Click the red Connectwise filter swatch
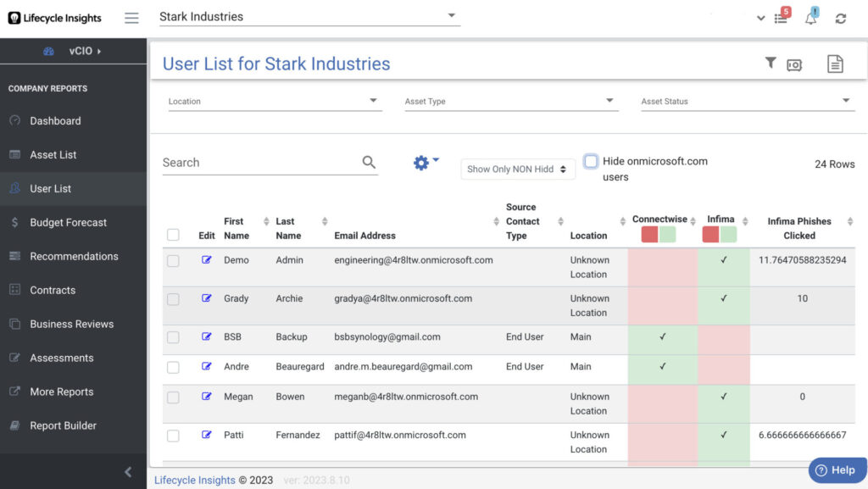This screenshot has width=868, height=489. point(649,235)
